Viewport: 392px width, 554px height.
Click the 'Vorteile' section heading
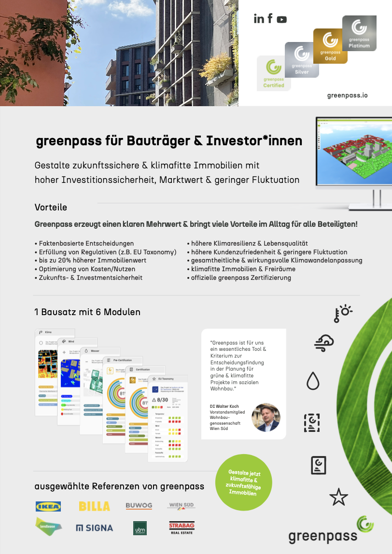click(x=51, y=208)
